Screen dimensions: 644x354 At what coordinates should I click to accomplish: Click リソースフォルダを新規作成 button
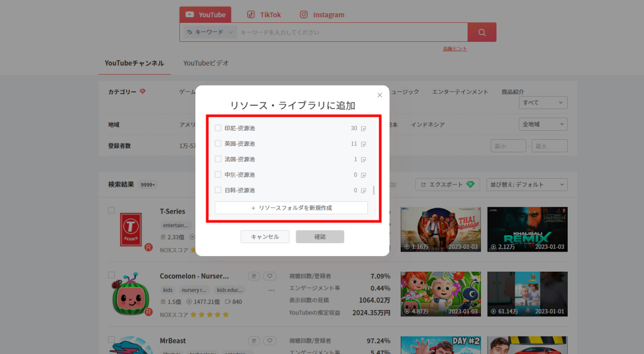(x=291, y=208)
